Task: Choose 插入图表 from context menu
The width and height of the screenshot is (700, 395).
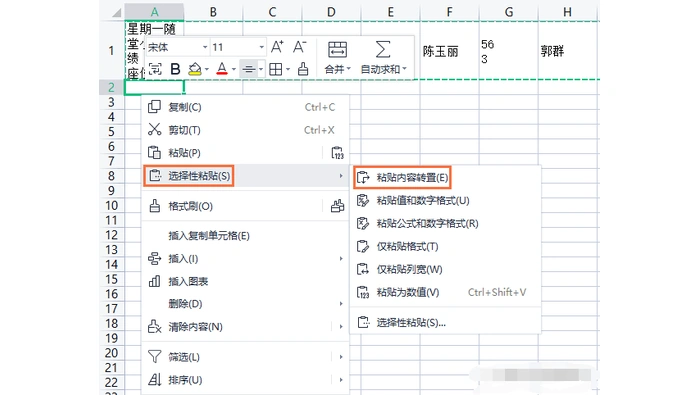Action: point(245,281)
